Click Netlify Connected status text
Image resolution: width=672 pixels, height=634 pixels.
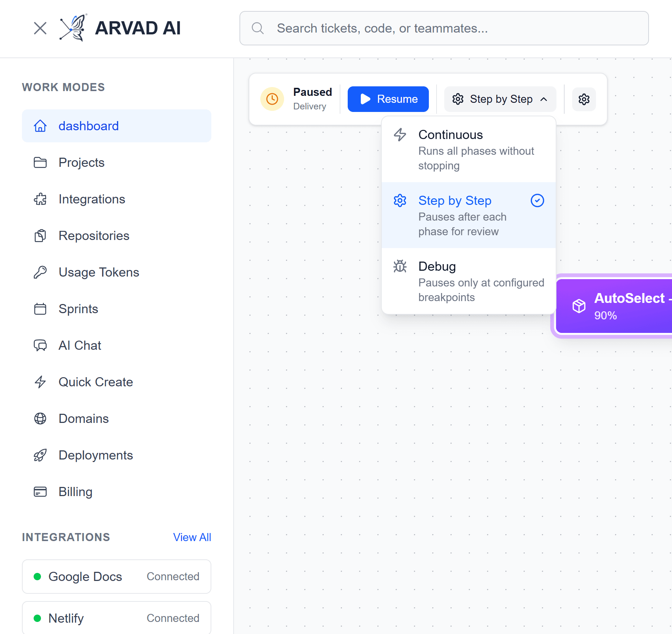click(173, 618)
